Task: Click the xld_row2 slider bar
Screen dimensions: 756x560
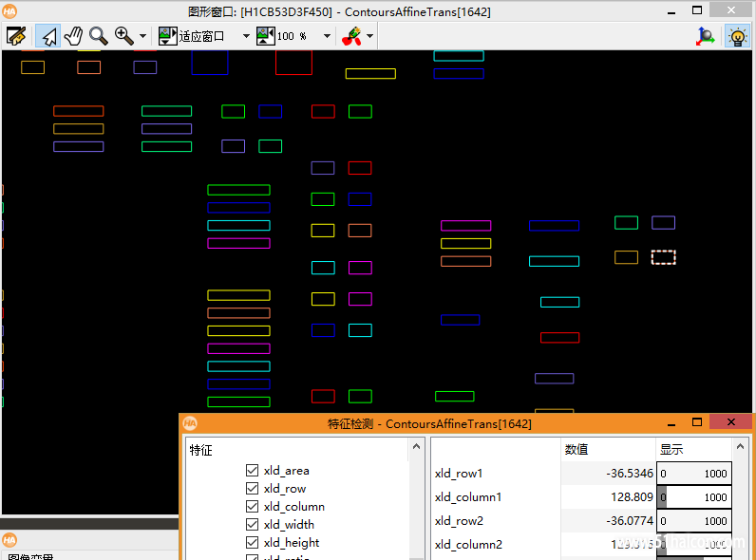Action: coord(694,520)
